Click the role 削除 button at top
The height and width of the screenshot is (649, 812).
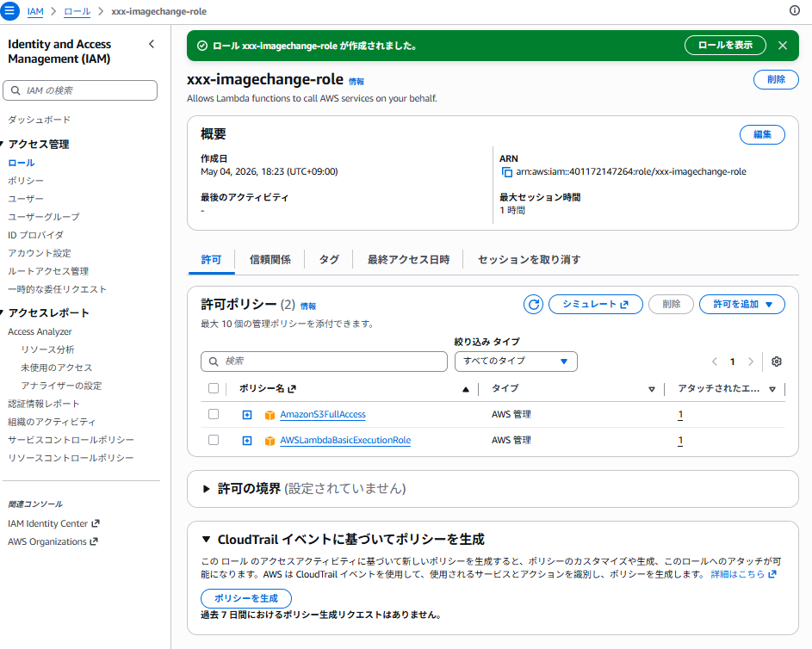point(776,80)
